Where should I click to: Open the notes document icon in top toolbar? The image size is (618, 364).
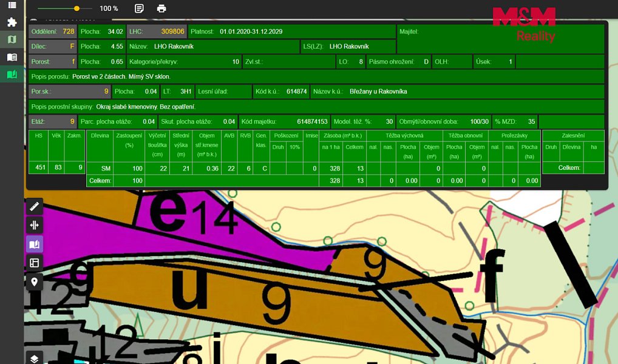tap(139, 8)
